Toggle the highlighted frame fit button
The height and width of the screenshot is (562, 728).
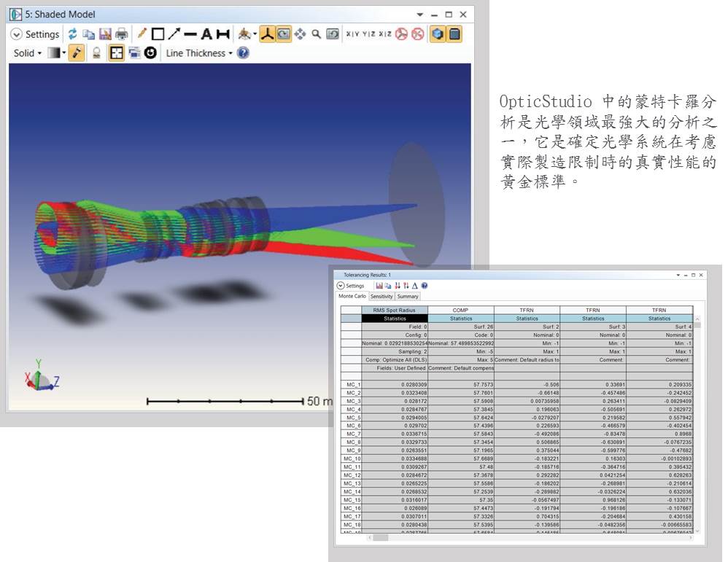coord(116,53)
